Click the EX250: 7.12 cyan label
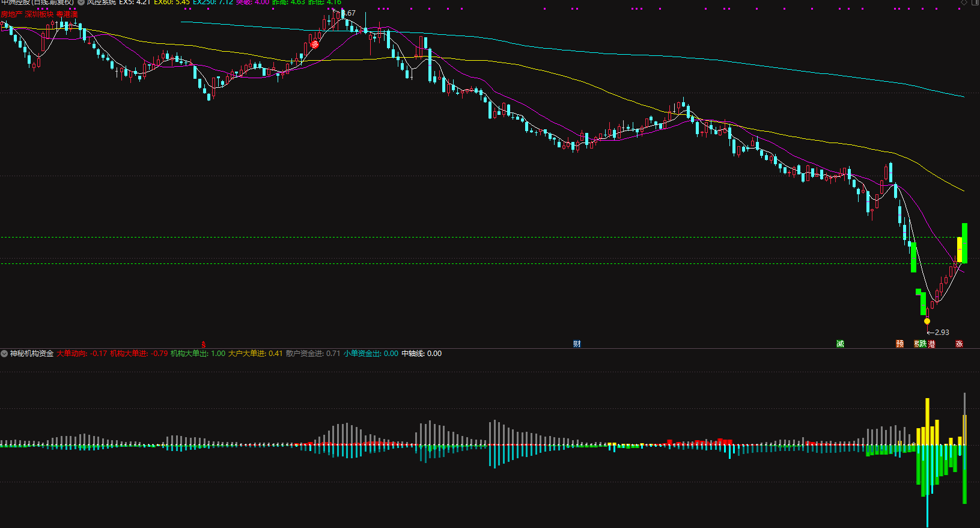This screenshot has height=528, width=980. (x=213, y=2)
